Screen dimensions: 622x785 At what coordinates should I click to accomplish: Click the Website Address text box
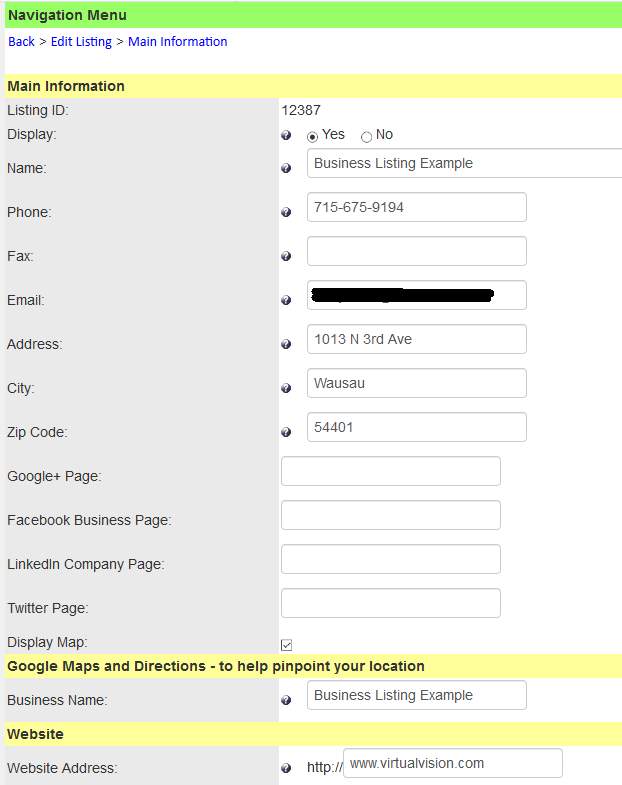click(x=453, y=763)
